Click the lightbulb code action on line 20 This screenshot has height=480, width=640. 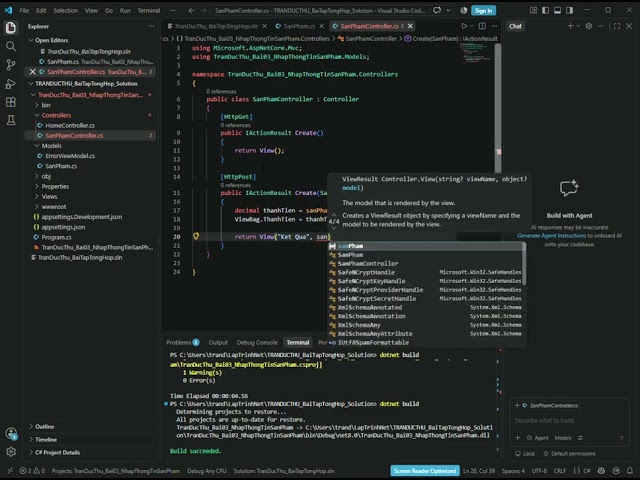[196, 236]
